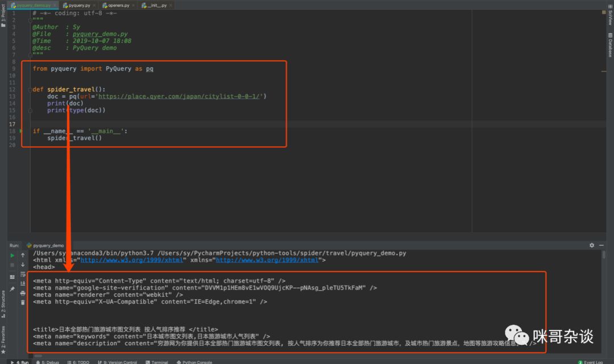Open the 5: Debug tool window button

coord(47,362)
